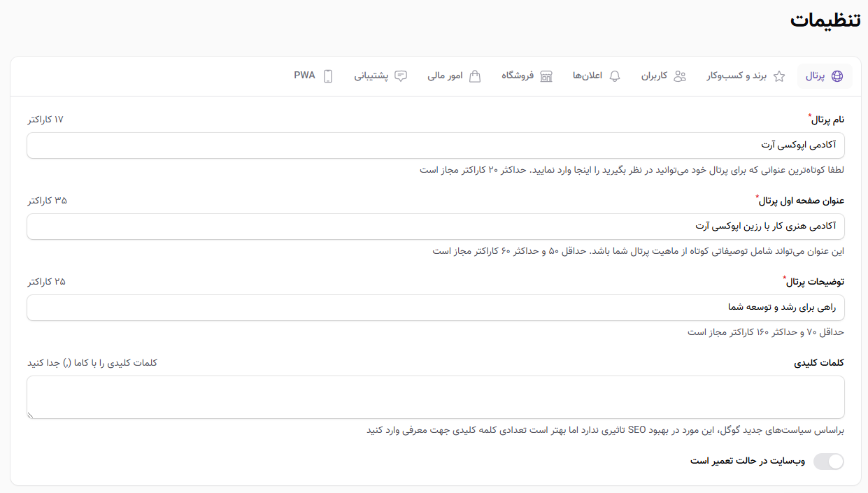Click into the نام پرتال input field
Image resolution: width=868 pixels, height=493 pixels.
point(435,145)
